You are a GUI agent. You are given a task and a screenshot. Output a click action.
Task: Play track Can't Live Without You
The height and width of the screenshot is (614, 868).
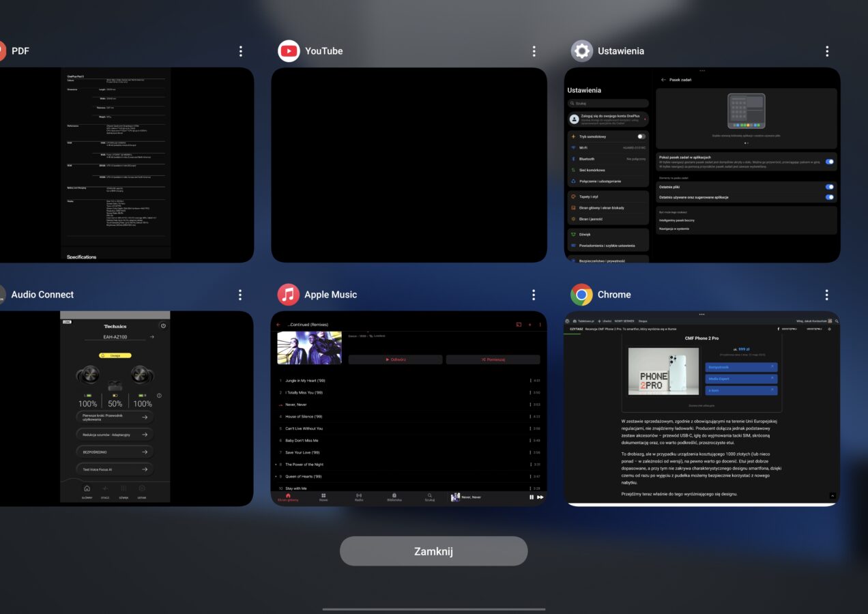(x=409, y=428)
